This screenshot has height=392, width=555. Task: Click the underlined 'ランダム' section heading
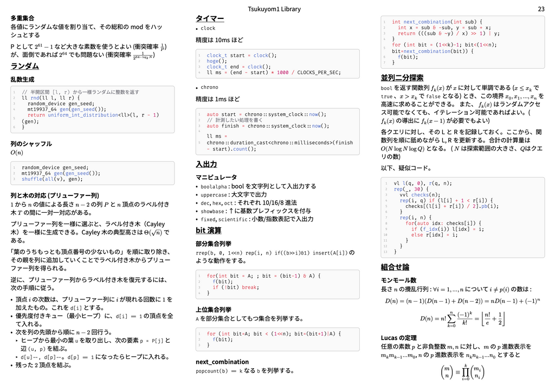(x=25, y=66)
